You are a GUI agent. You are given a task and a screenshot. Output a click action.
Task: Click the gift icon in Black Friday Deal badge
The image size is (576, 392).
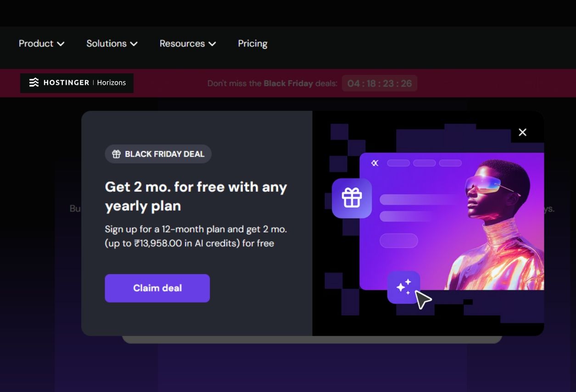[117, 154]
